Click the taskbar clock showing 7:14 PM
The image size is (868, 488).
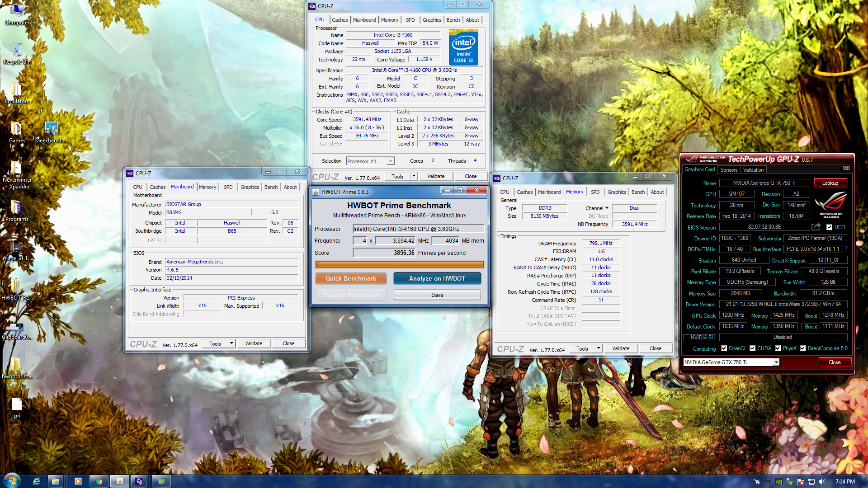click(x=845, y=482)
